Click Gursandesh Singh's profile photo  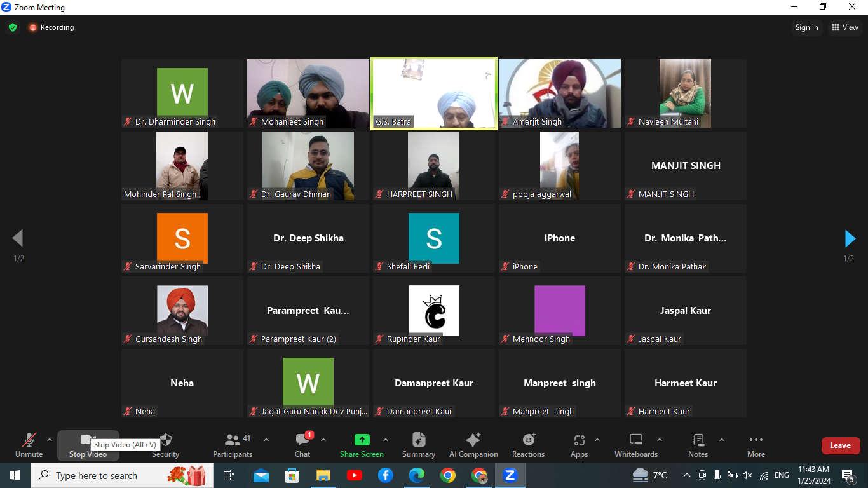click(x=182, y=309)
